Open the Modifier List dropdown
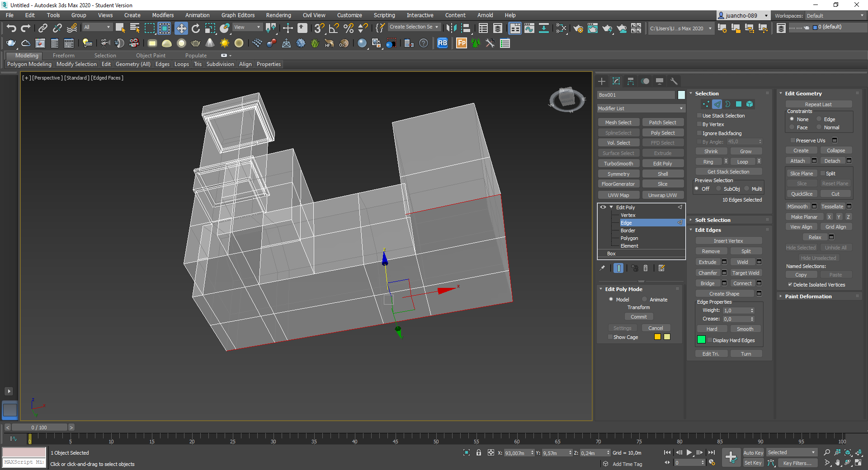 641,108
